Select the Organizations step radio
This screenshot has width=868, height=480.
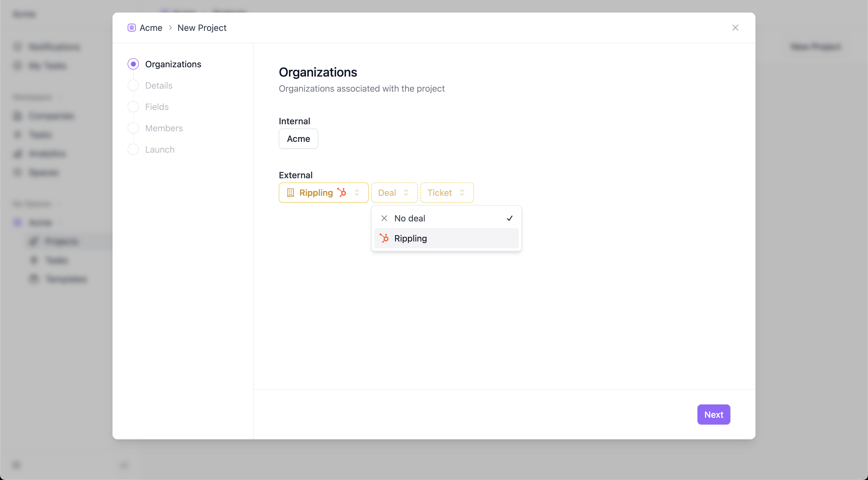pos(133,64)
